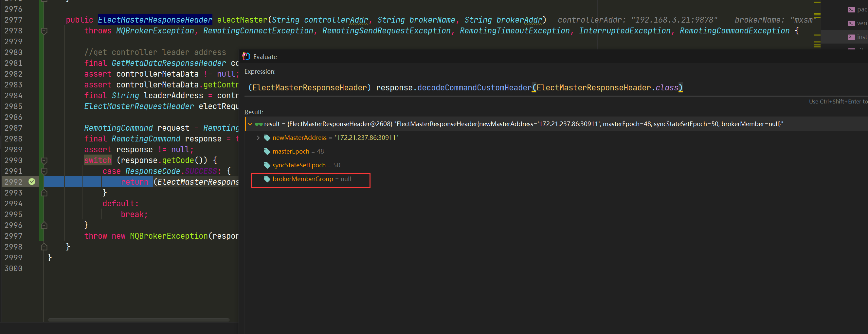Click the tag icon beside masterEpoch
Screen dimensions: 868x334
tap(267, 152)
